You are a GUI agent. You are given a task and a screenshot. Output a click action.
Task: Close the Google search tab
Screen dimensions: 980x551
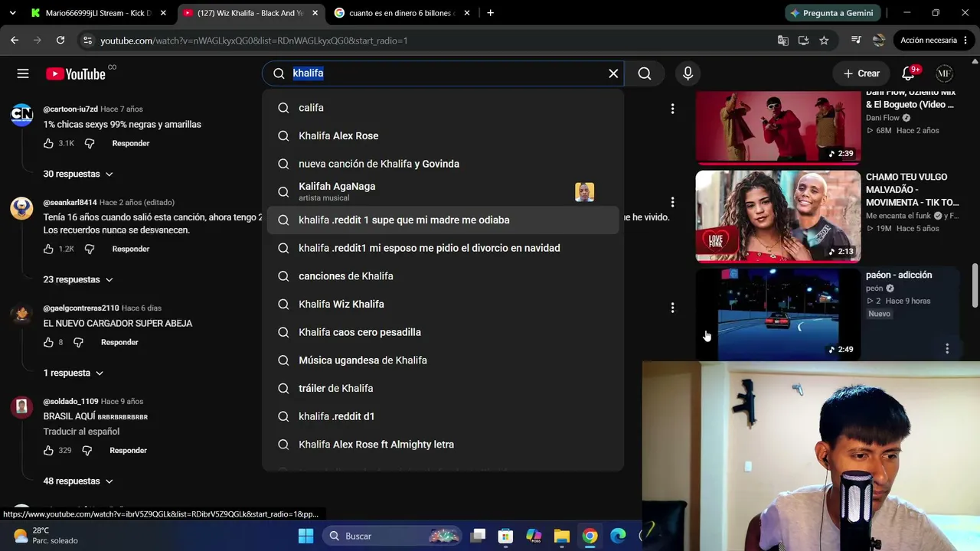[467, 13]
